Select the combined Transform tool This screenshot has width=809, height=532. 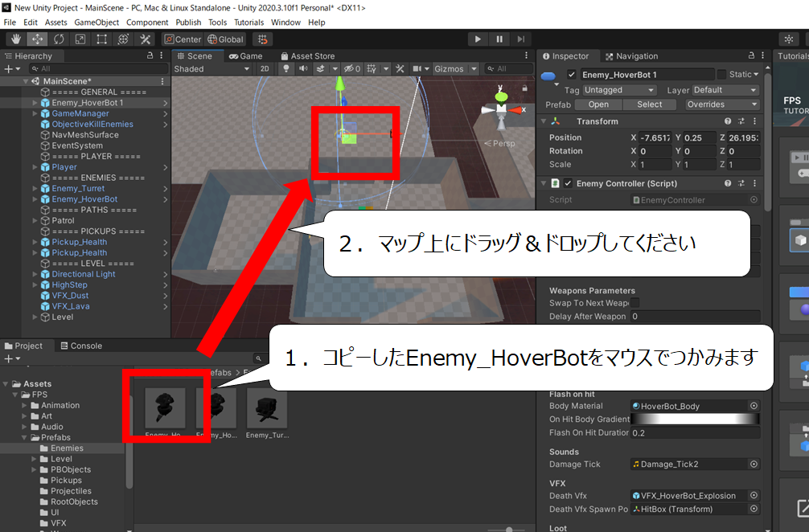tap(123, 39)
